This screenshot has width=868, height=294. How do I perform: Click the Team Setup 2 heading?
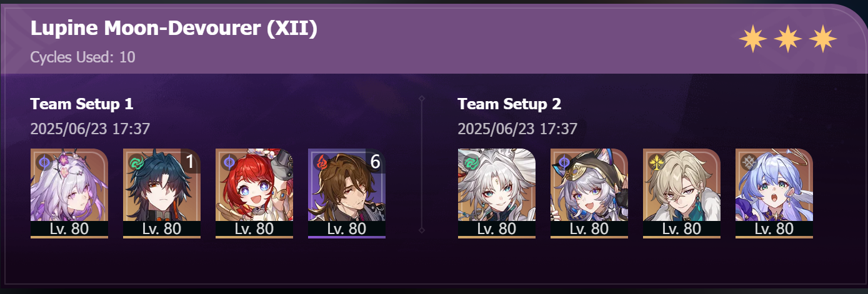pos(509,104)
